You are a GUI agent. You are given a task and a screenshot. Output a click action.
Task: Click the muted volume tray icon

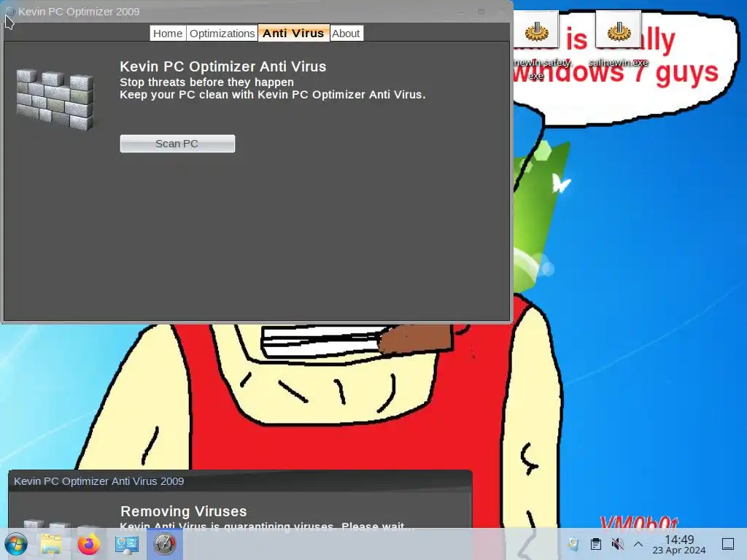(x=617, y=544)
